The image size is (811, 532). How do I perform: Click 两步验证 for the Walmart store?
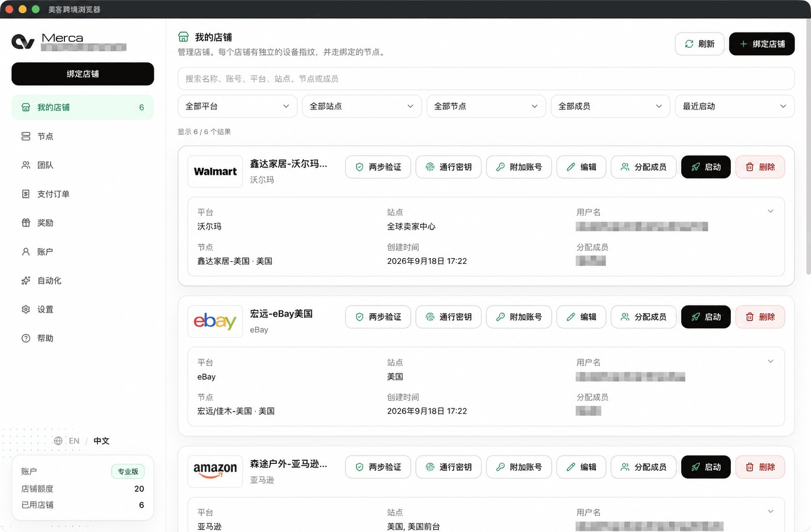(x=378, y=167)
